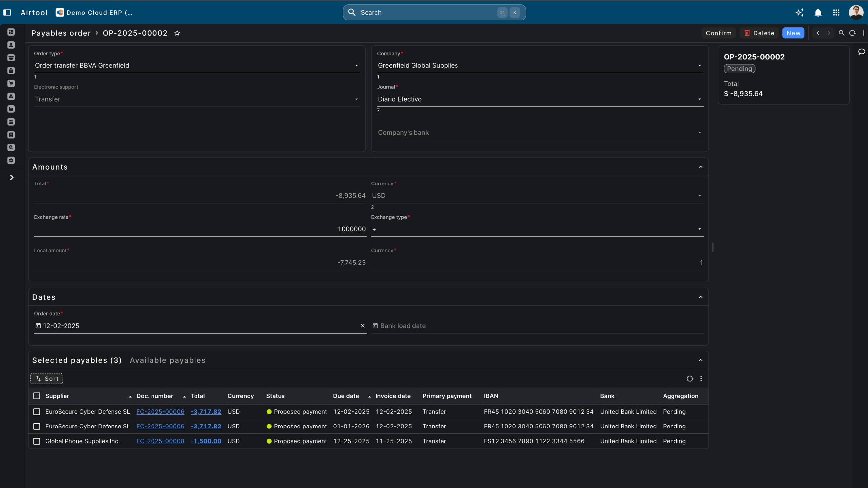Open the apps grid menu
The height and width of the screenshot is (488, 868).
pyautogui.click(x=836, y=13)
